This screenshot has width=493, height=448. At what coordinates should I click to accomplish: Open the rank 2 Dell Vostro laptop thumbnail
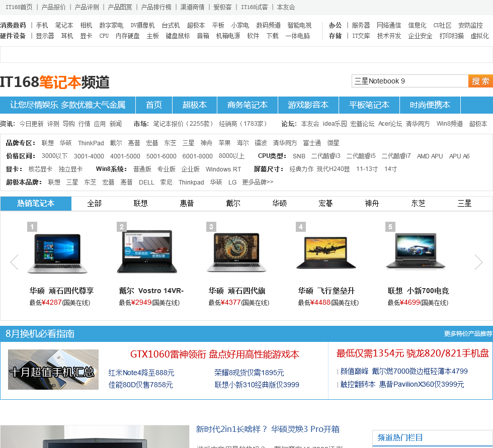pos(147,251)
